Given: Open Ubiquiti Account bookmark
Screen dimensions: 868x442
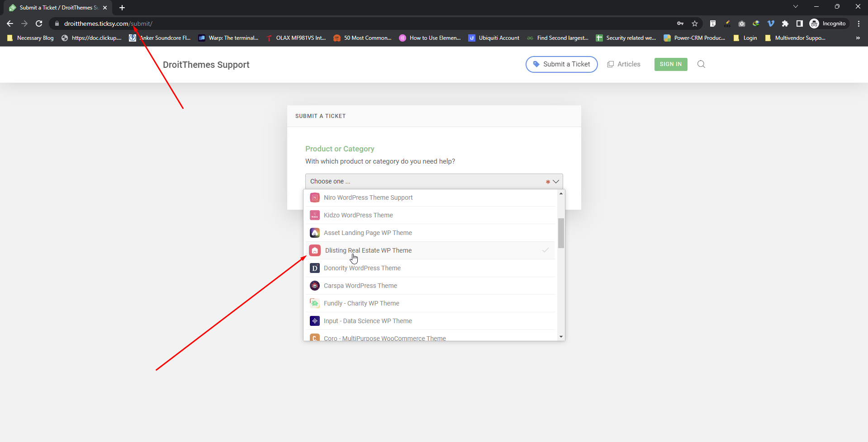Looking at the screenshot, I should 494,38.
